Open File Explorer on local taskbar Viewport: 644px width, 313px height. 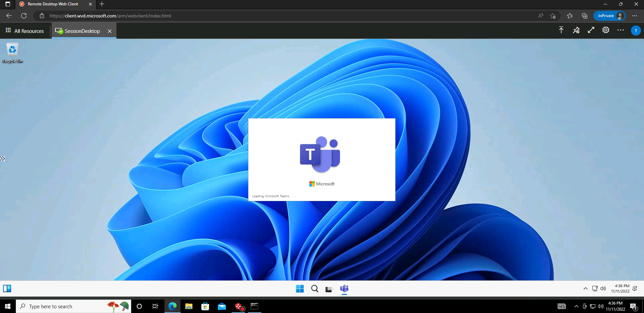[x=189, y=306]
